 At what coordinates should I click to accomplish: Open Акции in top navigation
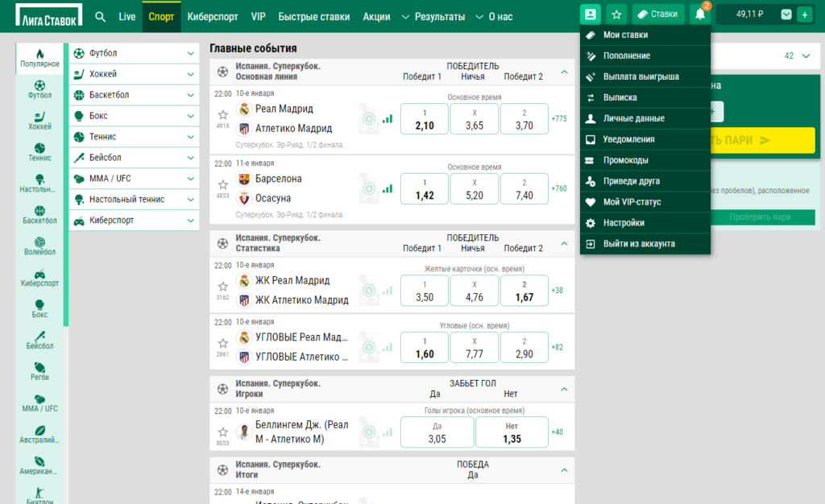point(377,17)
